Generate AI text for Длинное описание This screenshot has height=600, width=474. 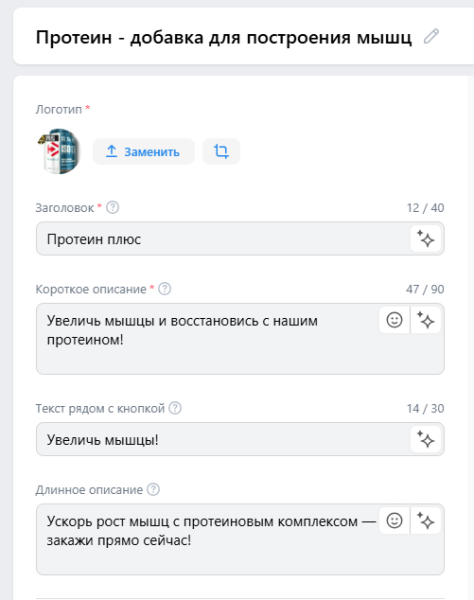tap(425, 520)
